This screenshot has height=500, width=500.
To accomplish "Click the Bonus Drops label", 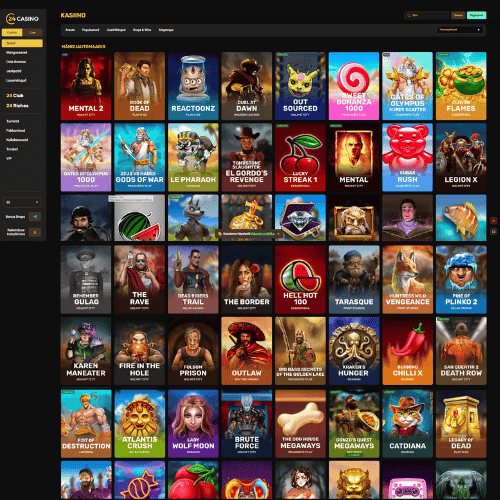I will [15, 217].
